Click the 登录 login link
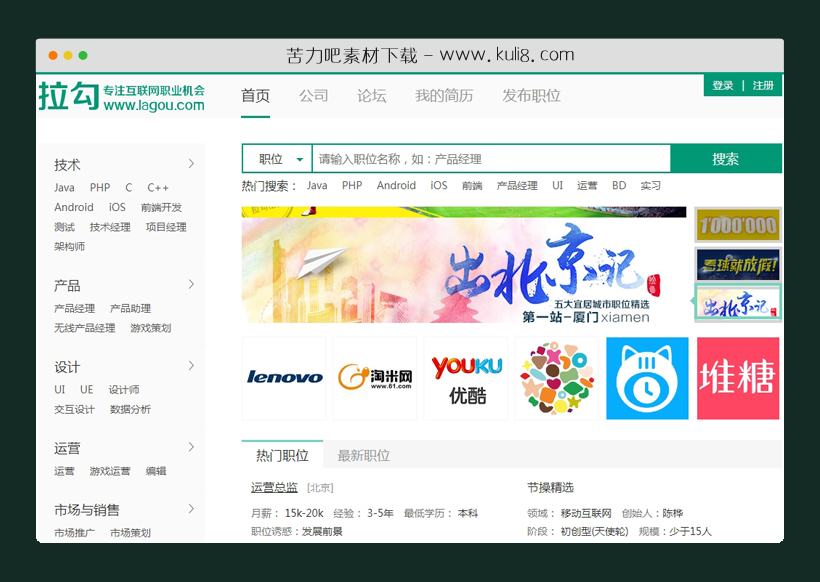This screenshot has width=820, height=582. click(723, 85)
